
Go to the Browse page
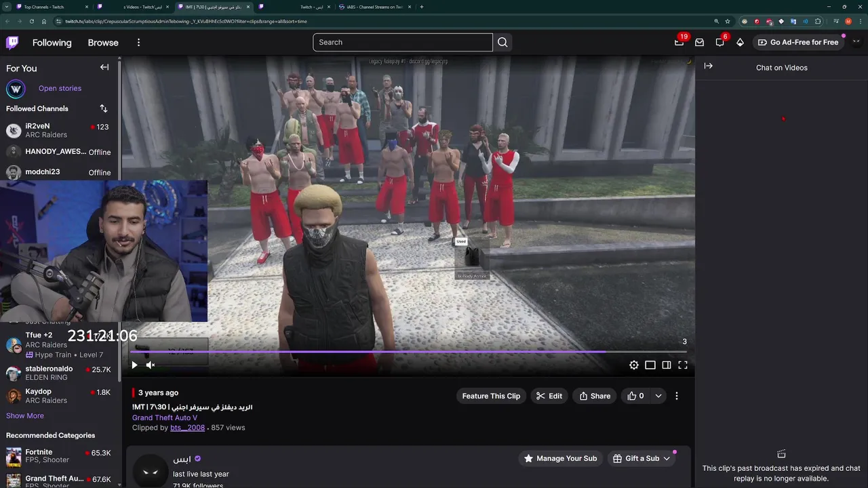click(x=103, y=42)
